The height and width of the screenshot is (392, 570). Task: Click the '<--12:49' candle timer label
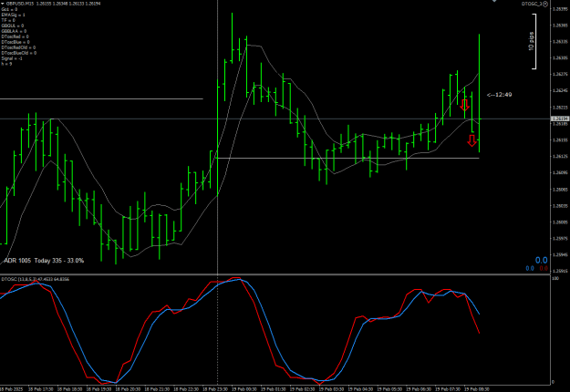pyautogui.click(x=499, y=95)
